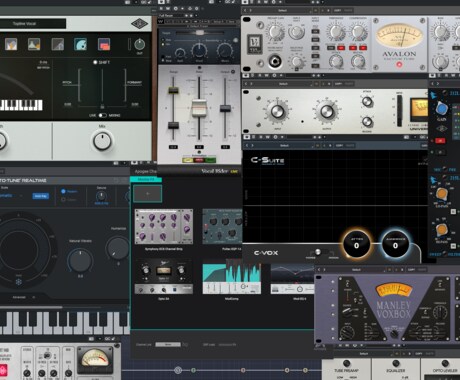Toggle the last red lit button on Avalon
This screenshot has width=460, height=380.
click(363, 48)
